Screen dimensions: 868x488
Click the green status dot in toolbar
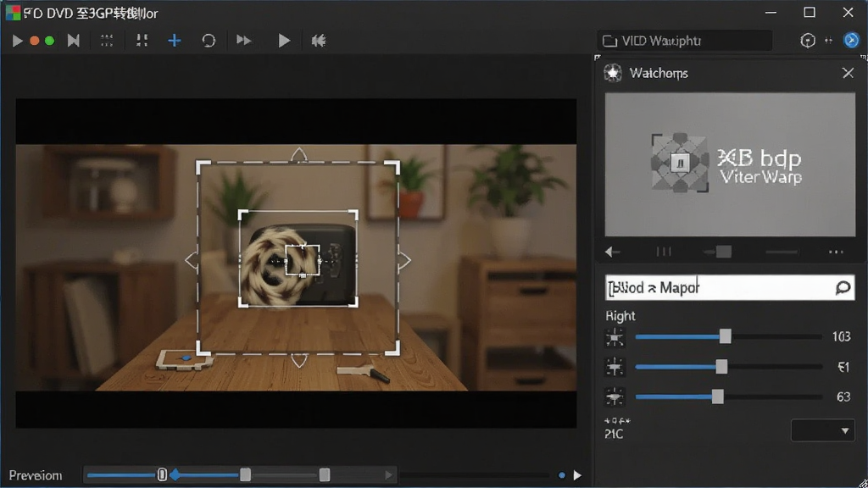point(49,41)
